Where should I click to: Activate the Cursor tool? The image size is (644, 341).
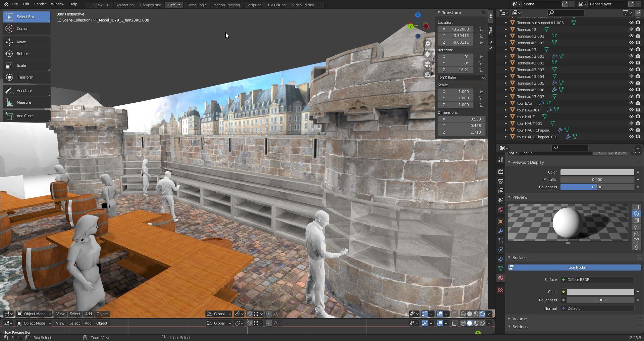tap(26, 29)
